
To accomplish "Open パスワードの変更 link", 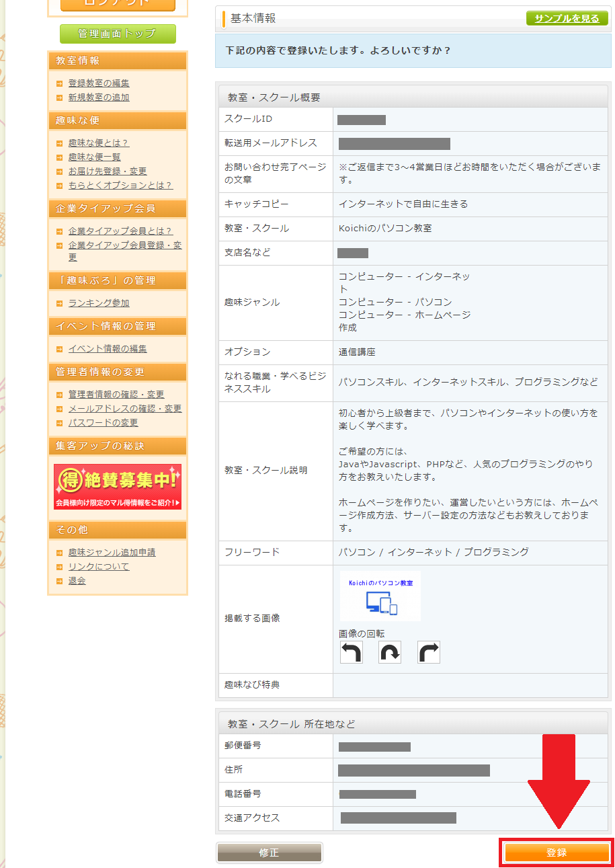I will pos(104,423).
